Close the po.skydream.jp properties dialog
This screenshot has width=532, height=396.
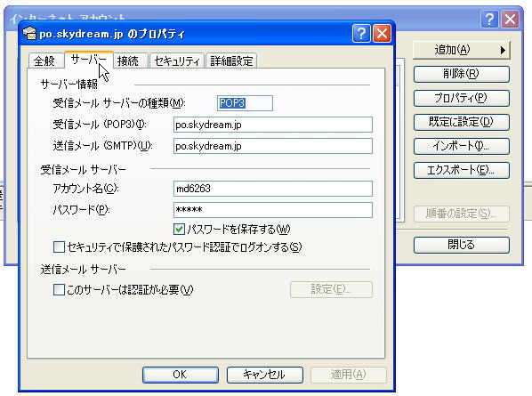pos(383,34)
